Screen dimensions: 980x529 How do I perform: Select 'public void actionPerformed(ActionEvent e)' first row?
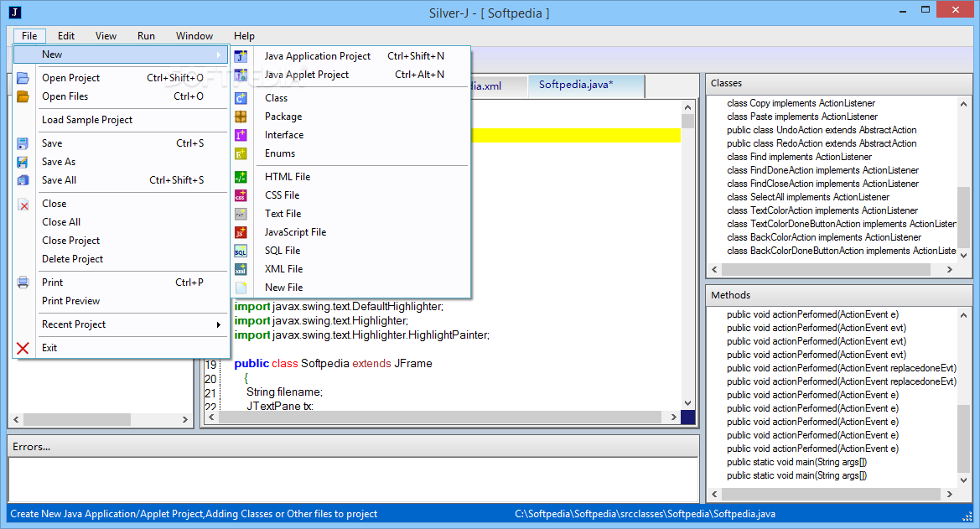pyautogui.click(x=812, y=314)
